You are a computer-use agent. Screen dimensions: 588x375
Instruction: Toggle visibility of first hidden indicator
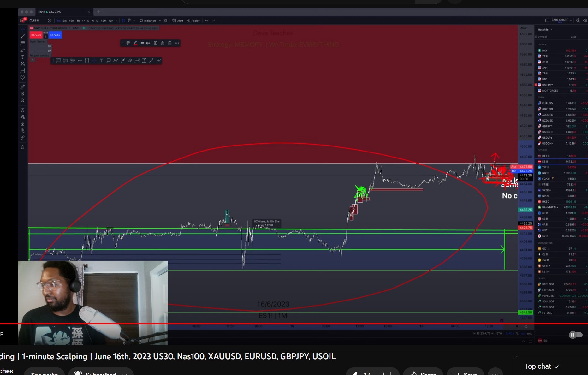pyautogui.click(x=49, y=46)
